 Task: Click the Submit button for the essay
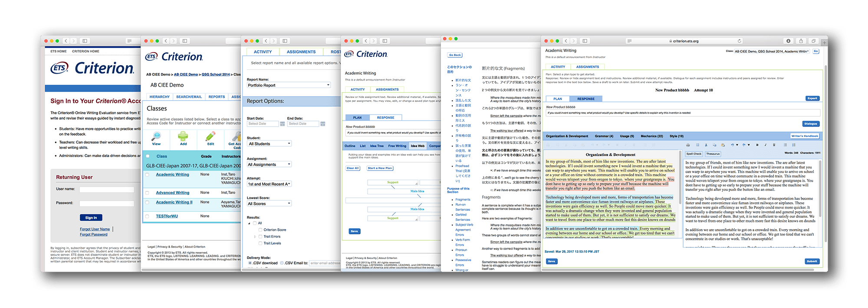click(x=812, y=261)
